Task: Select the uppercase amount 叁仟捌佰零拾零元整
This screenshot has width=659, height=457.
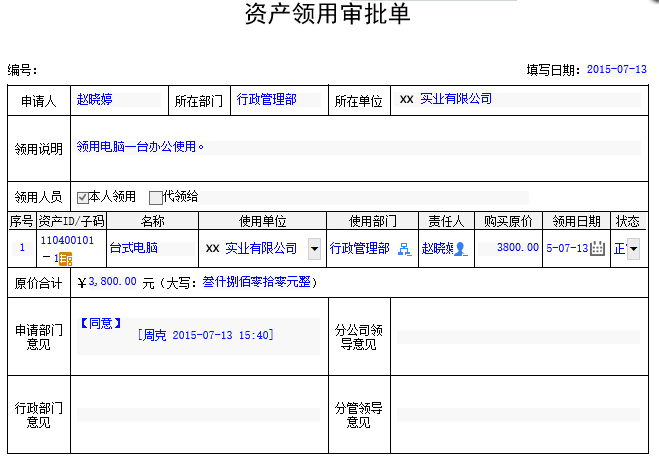Action: point(257,282)
